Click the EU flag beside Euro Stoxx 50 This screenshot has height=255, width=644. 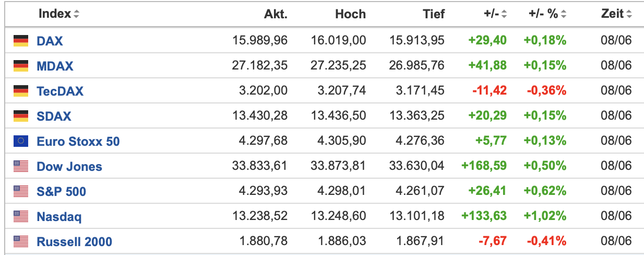[x=21, y=141]
